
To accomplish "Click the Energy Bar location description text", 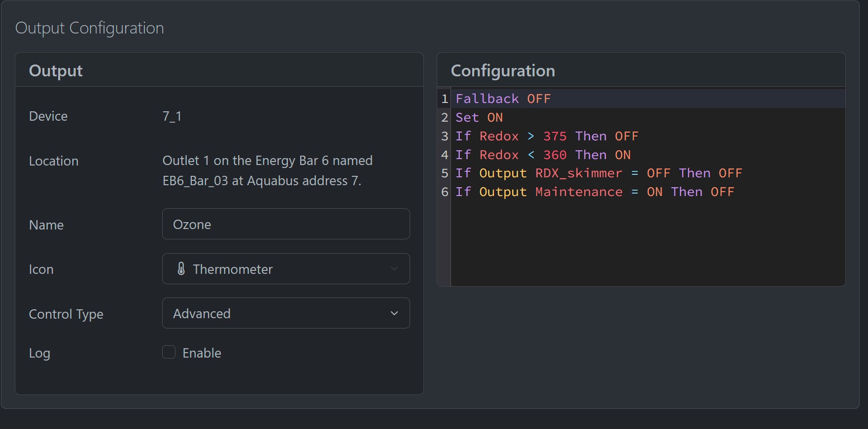I will [267, 170].
